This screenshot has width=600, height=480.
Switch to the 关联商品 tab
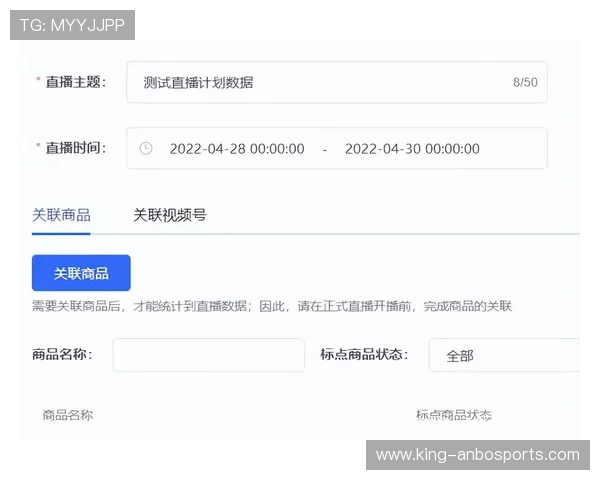61,215
